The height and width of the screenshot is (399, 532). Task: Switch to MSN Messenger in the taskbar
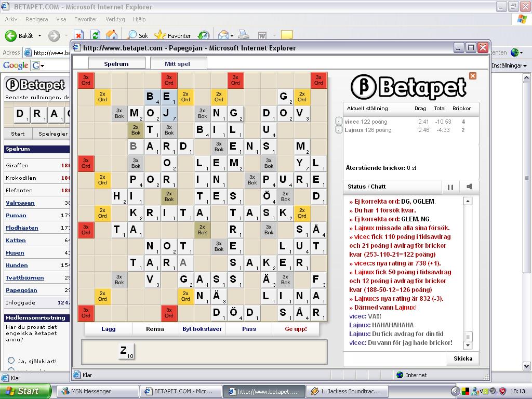pyautogui.click(x=98, y=391)
